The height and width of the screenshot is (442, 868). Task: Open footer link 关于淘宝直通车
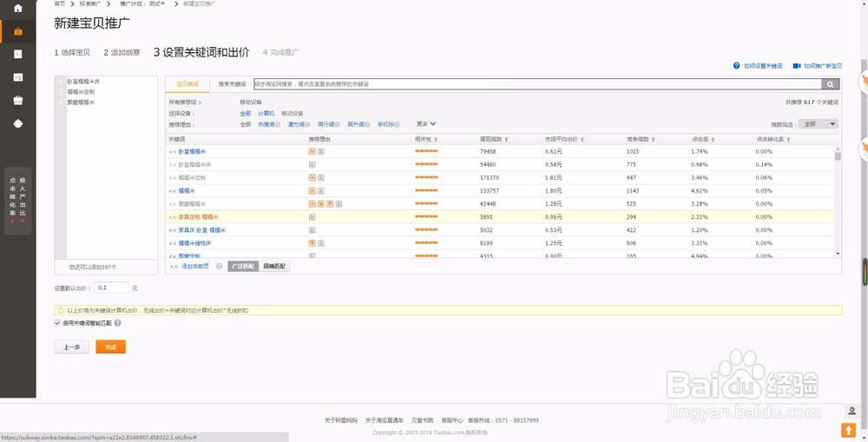(385, 420)
